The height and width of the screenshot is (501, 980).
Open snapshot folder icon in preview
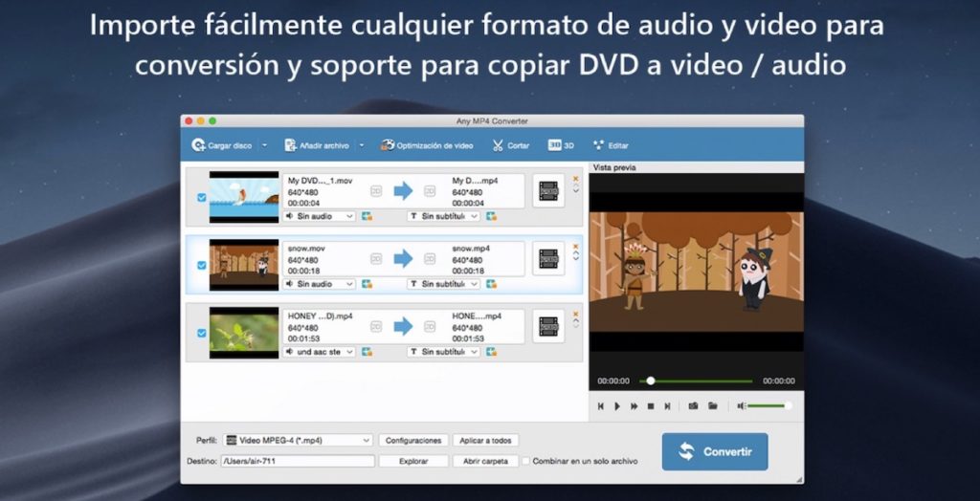712,406
